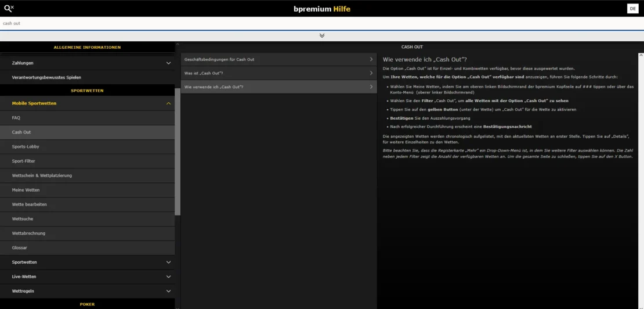Open Glossar item
Image resolution: width=644 pixels, height=309 pixels.
[87, 248]
